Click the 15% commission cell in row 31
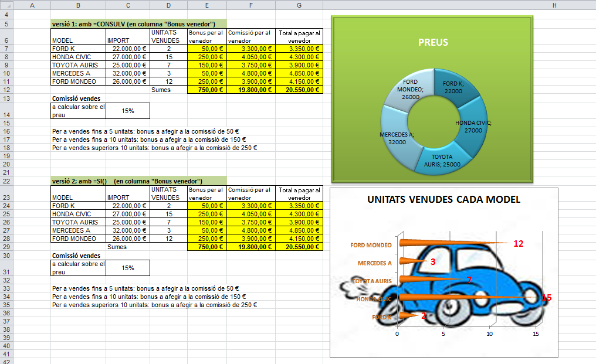This screenshot has width=596, height=364. pyautogui.click(x=127, y=268)
